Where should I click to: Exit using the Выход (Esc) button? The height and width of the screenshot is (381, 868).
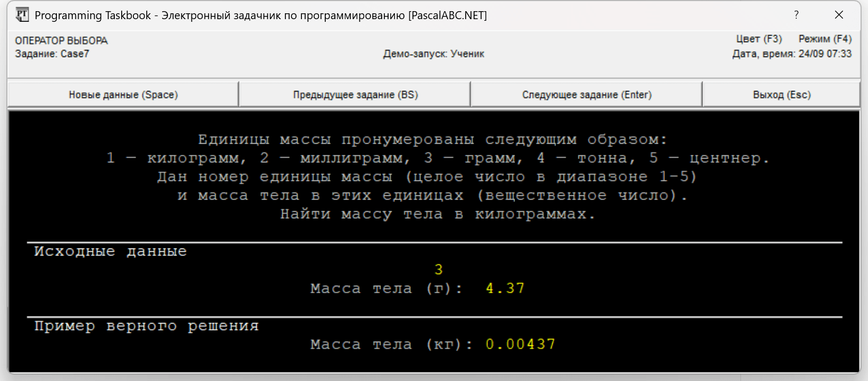(x=781, y=95)
